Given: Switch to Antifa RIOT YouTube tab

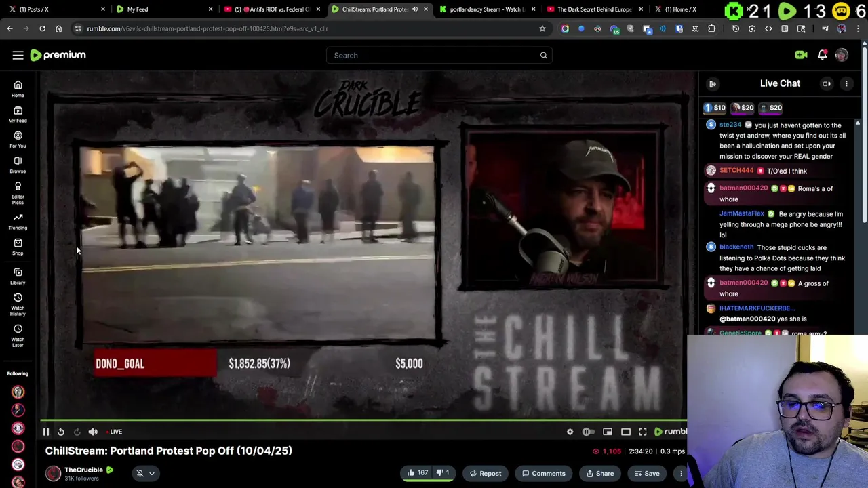Looking at the screenshot, I should click(x=271, y=9).
